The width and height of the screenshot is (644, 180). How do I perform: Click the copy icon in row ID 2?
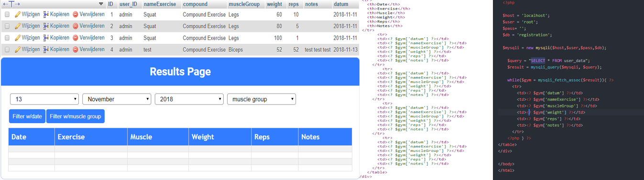46,26
